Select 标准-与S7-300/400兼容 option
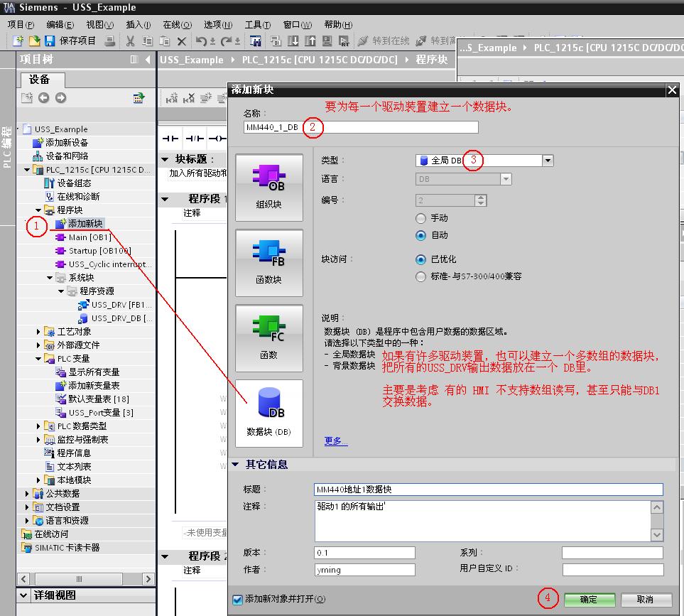This screenshot has height=616, width=684. pos(420,276)
